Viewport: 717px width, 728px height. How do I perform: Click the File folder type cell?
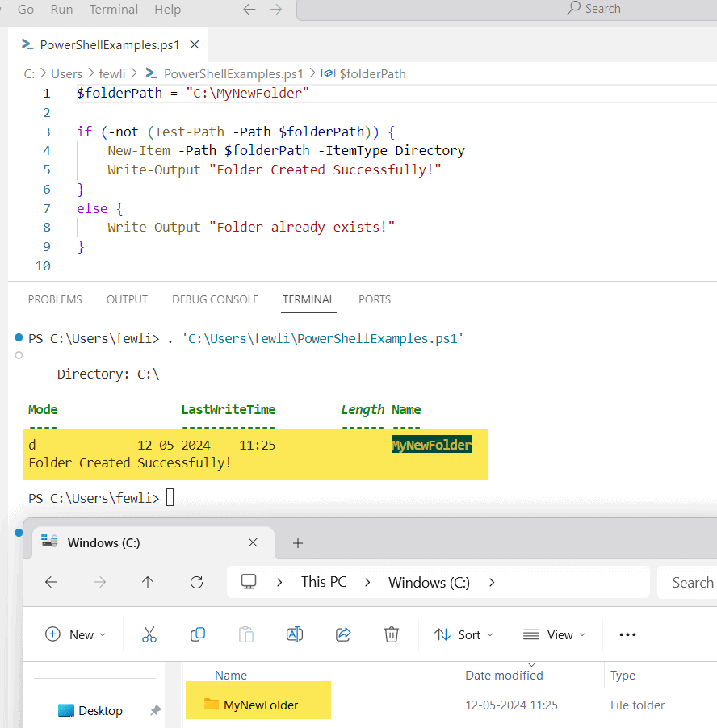click(x=637, y=705)
